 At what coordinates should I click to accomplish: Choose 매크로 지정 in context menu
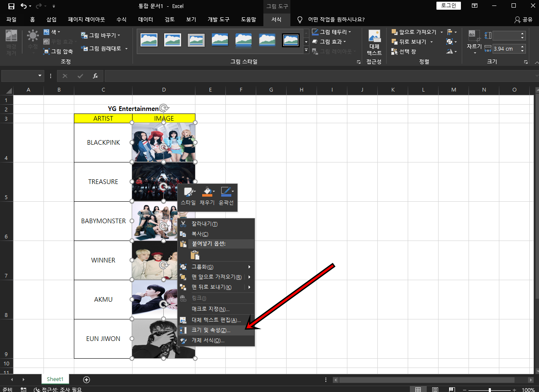[216, 309]
